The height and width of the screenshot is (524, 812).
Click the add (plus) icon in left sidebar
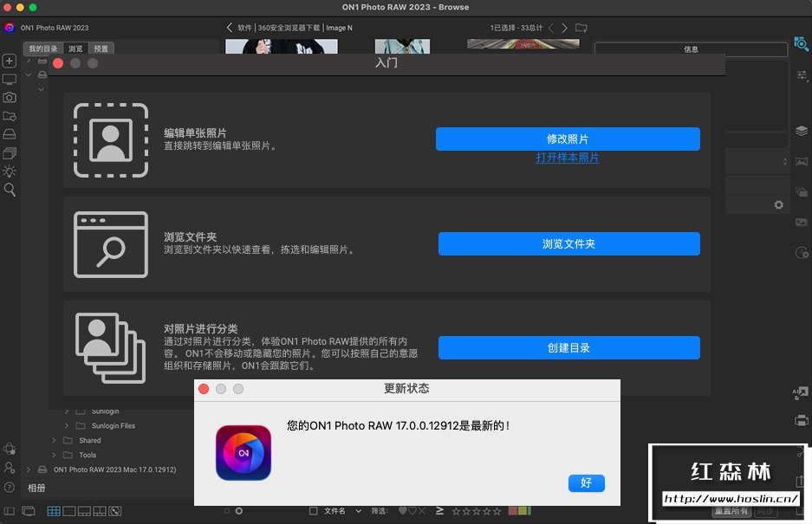[10, 61]
